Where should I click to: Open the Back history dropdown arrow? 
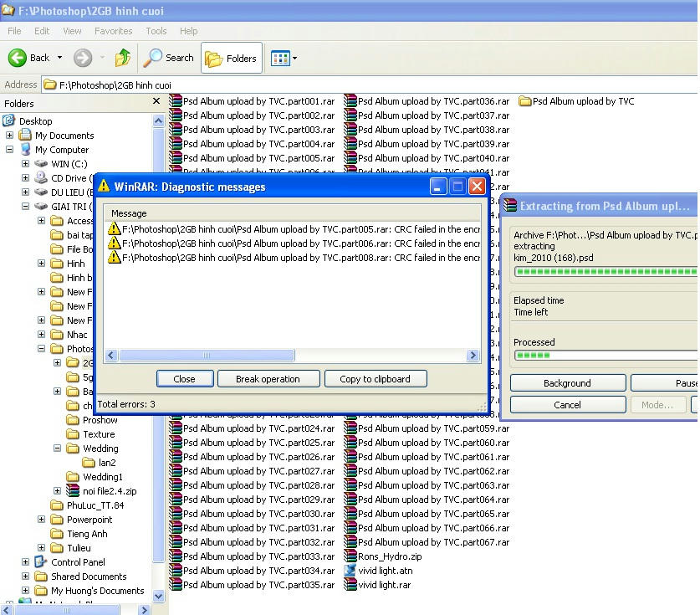coord(60,58)
